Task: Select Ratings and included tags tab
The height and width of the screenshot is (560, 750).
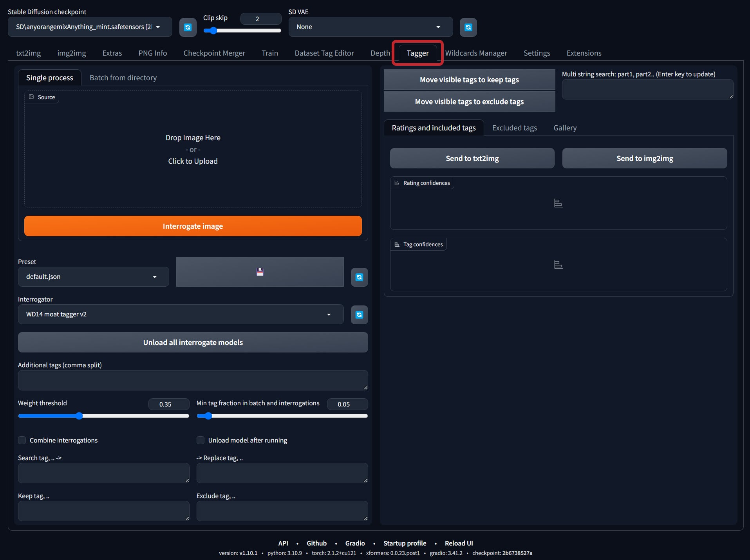Action: tap(434, 128)
